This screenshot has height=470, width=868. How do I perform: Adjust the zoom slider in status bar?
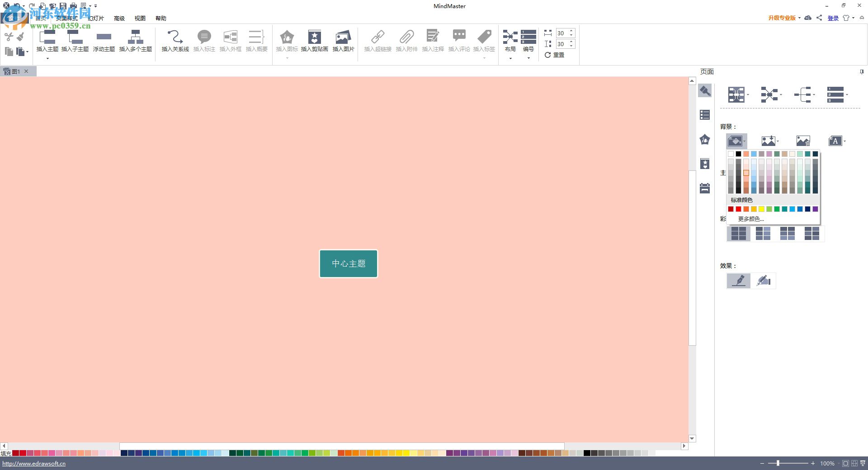[778, 463]
